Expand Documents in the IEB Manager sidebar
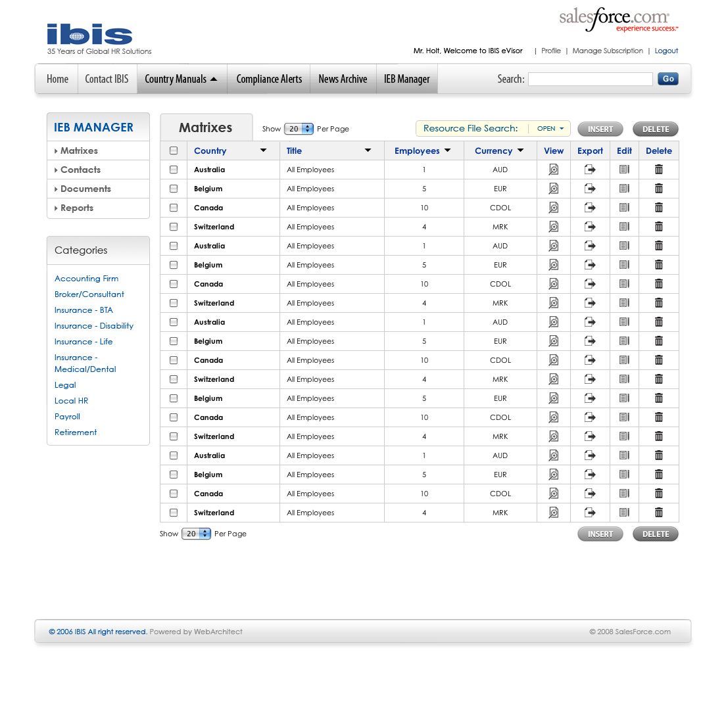 point(85,189)
